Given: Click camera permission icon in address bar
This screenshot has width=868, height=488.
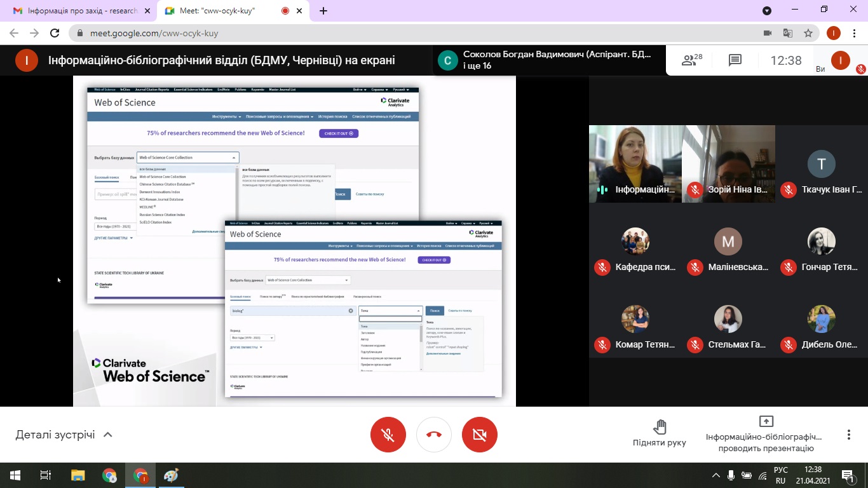Looking at the screenshot, I should (x=767, y=33).
